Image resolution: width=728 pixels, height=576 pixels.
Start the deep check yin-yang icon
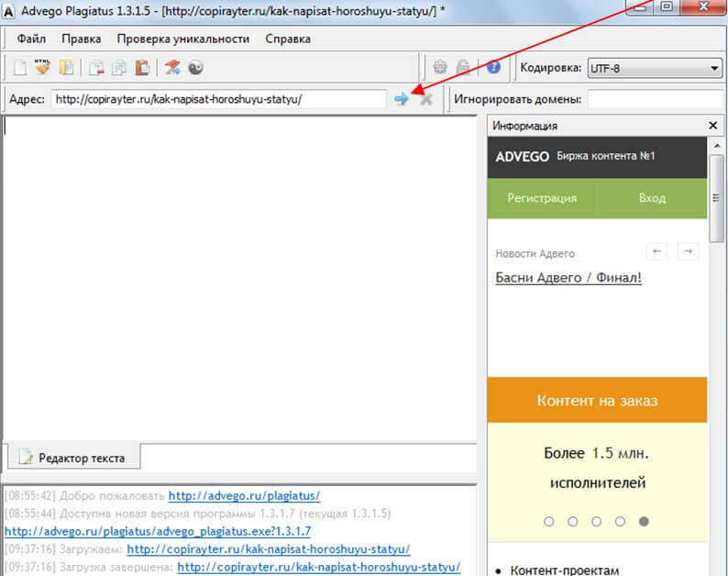click(x=195, y=68)
